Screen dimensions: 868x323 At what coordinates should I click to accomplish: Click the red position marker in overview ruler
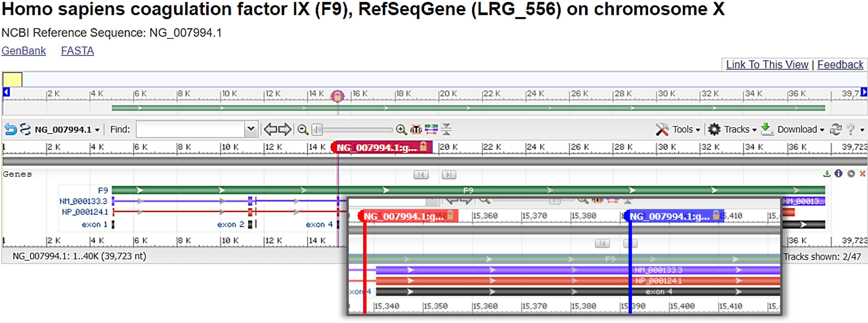(x=337, y=96)
